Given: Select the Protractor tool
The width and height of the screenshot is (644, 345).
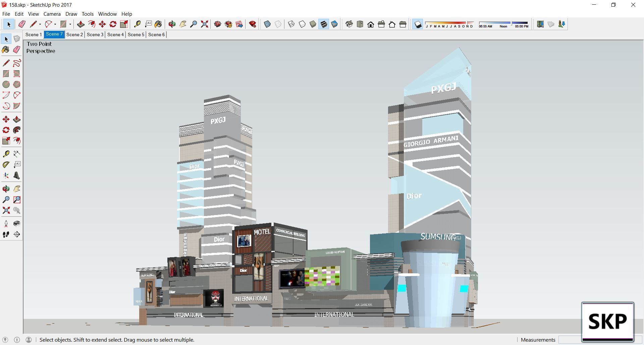Looking at the screenshot, I should coord(6,164).
